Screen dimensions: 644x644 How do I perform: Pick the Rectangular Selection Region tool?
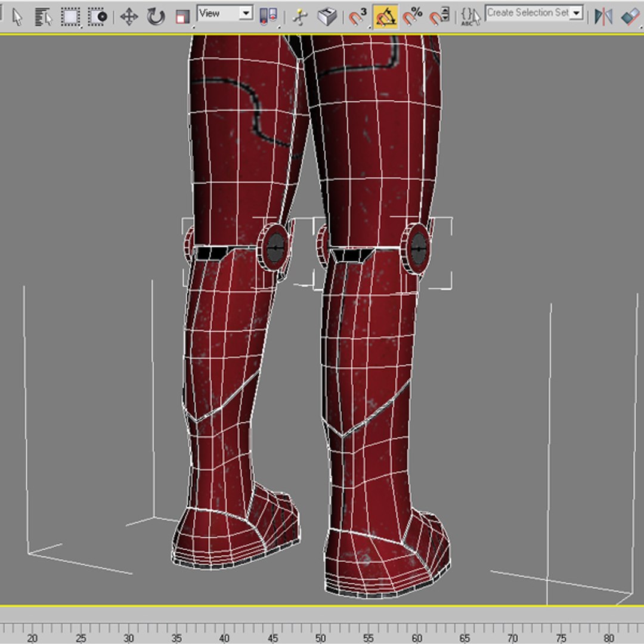(x=70, y=17)
